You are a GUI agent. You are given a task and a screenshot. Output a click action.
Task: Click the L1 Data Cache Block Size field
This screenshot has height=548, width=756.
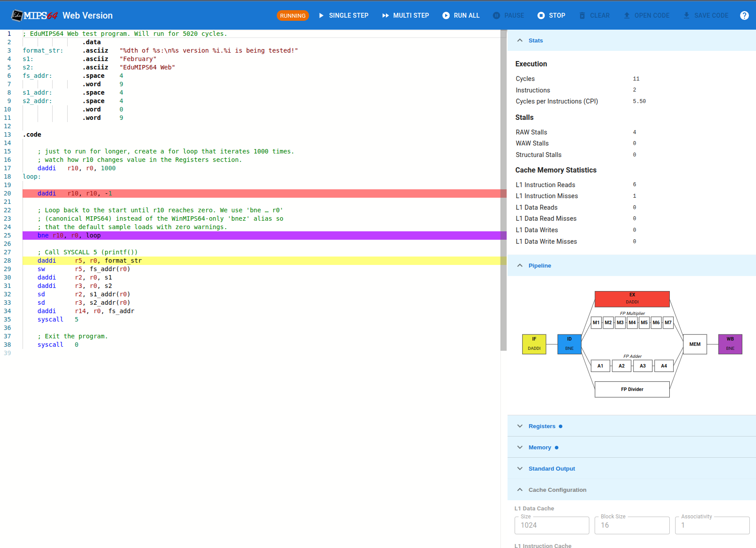(x=632, y=525)
